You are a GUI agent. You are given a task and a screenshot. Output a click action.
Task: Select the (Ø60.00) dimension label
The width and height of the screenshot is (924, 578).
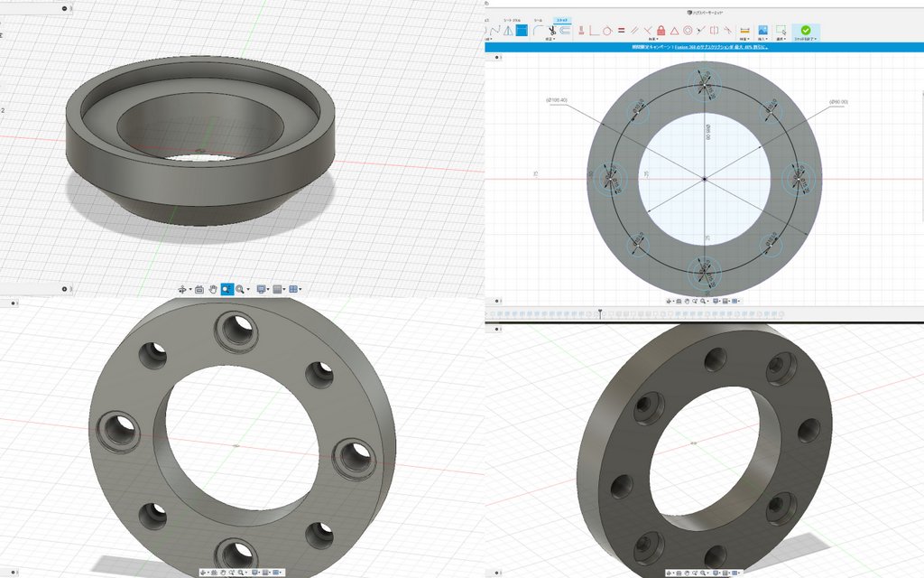pyautogui.click(x=838, y=102)
